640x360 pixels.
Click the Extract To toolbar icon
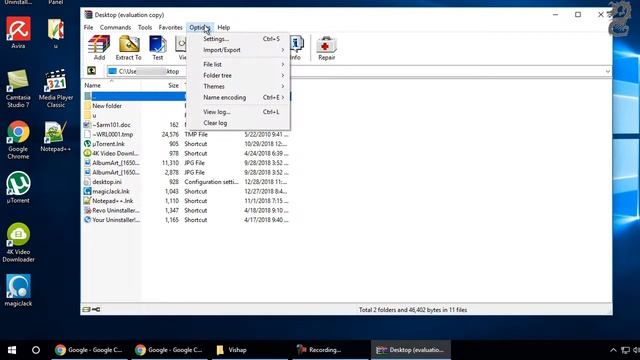pyautogui.click(x=129, y=48)
